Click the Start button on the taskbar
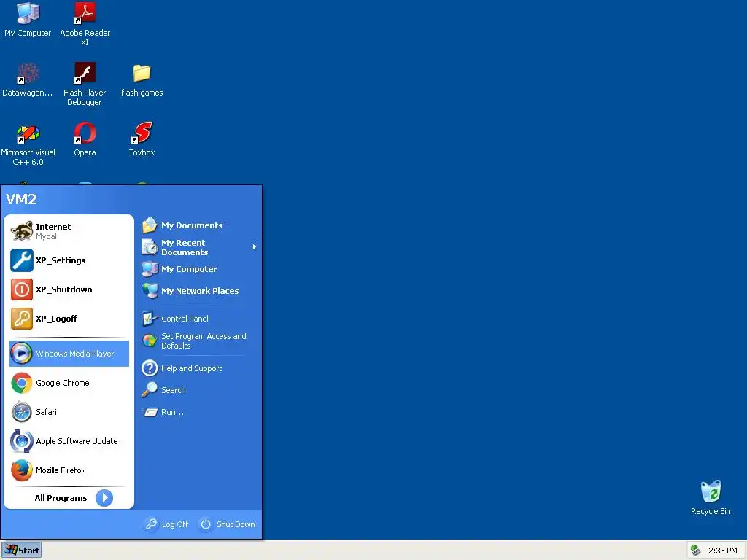 pyautogui.click(x=21, y=550)
